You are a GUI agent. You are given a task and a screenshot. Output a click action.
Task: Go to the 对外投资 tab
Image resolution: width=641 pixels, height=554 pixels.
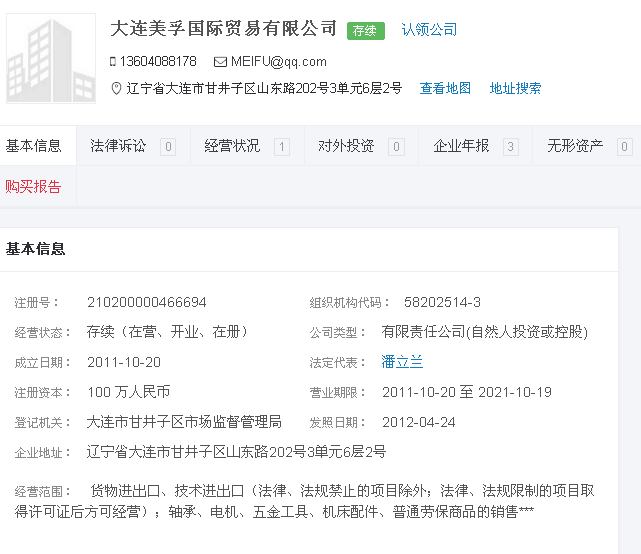[x=346, y=146]
